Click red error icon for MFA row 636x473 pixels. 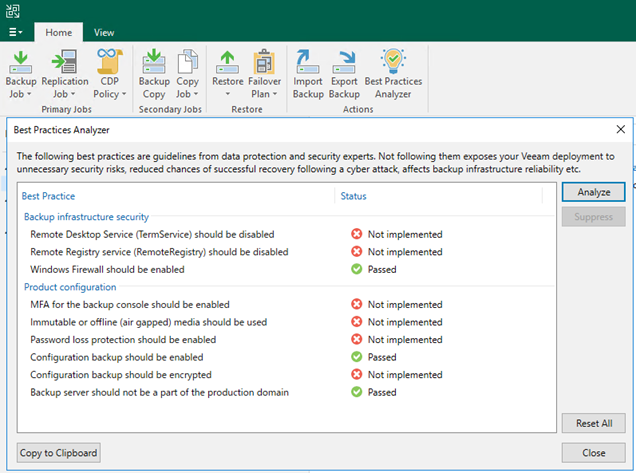[357, 304]
